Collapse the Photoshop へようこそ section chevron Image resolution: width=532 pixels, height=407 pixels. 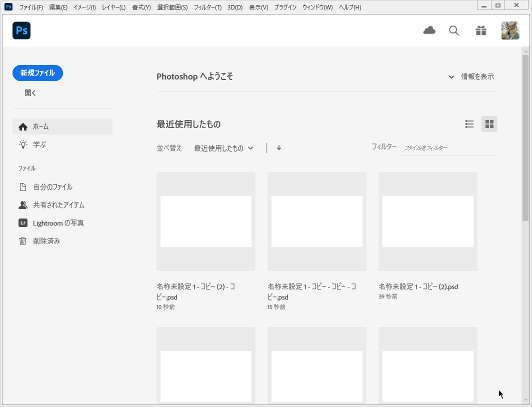451,76
